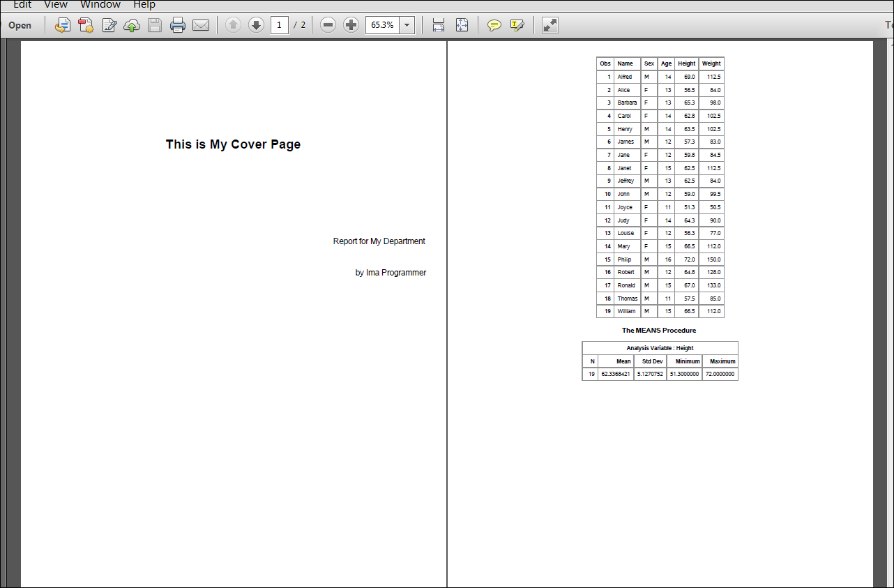
Task: Click the name Alice in the table
Action: 623,90
